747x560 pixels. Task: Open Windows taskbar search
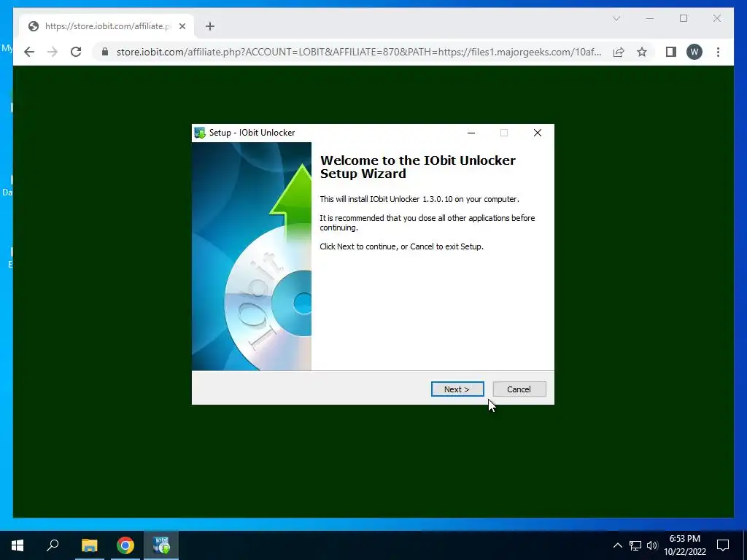point(53,545)
